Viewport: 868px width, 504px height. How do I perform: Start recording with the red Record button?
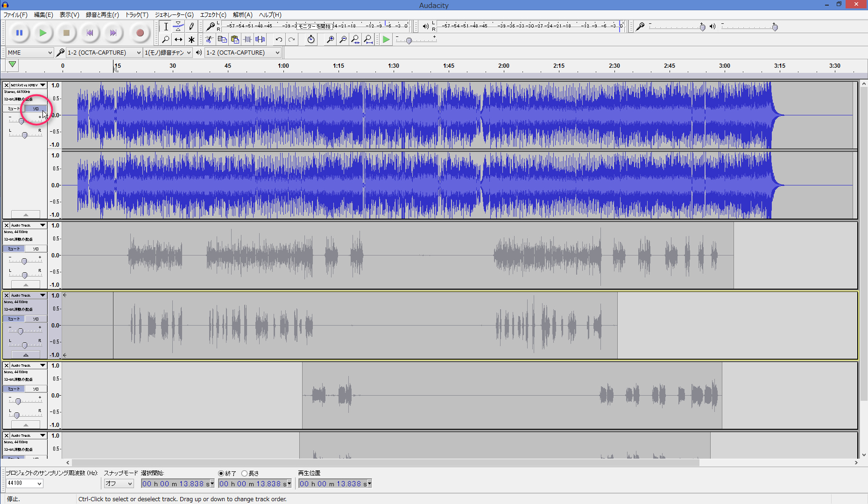(x=140, y=33)
